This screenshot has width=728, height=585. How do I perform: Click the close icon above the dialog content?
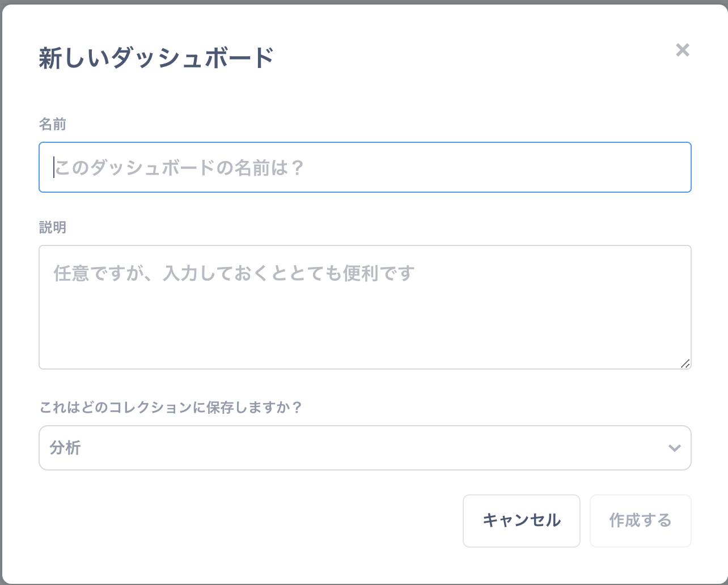(x=683, y=50)
